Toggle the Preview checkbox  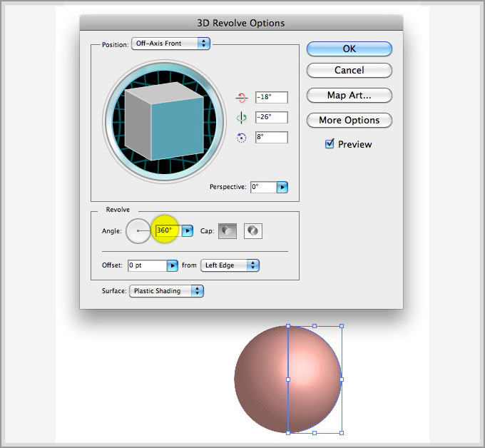[330, 144]
